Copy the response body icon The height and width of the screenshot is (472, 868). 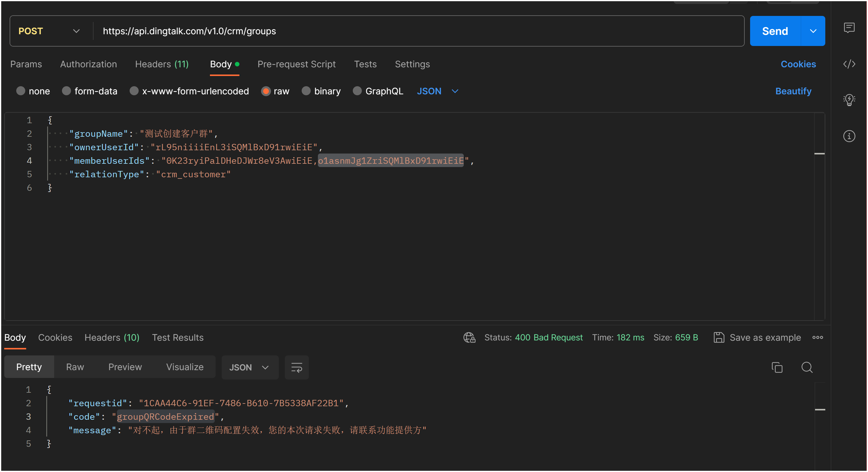(777, 367)
